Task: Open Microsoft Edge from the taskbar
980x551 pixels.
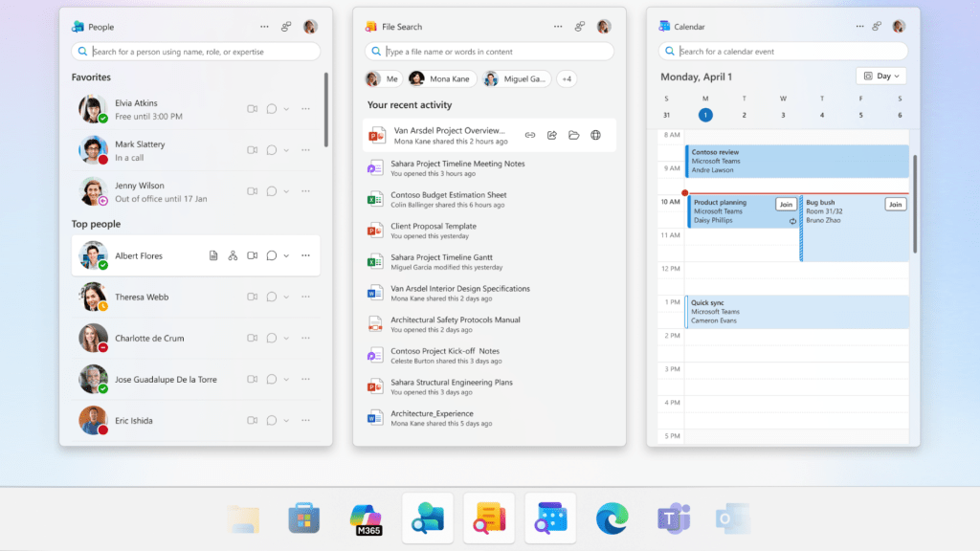Action: pos(611,517)
